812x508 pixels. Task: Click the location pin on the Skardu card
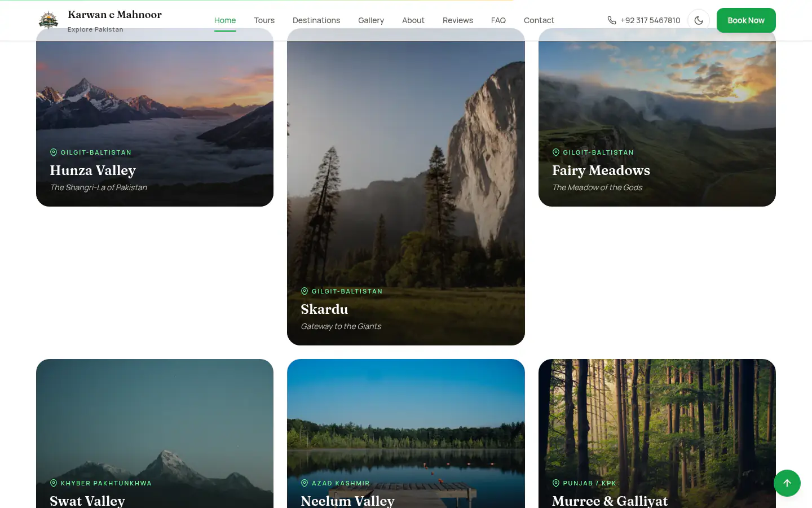coord(304,291)
